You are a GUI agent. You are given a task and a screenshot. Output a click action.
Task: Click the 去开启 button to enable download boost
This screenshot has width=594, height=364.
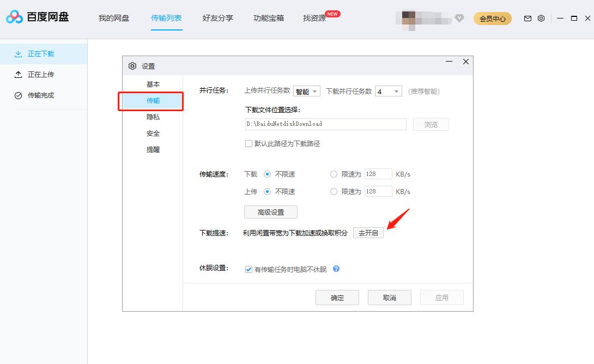point(369,232)
